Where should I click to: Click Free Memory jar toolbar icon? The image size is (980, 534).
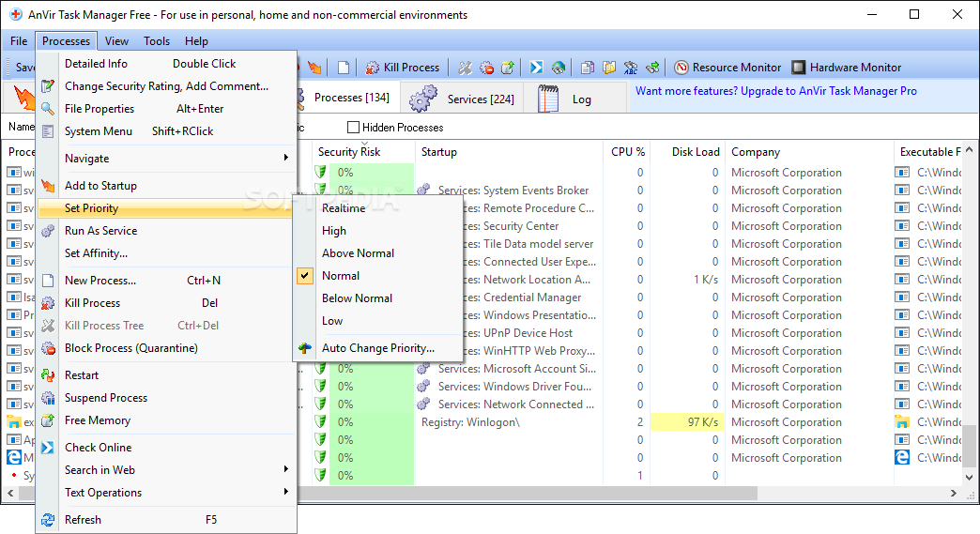[x=508, y=68]
